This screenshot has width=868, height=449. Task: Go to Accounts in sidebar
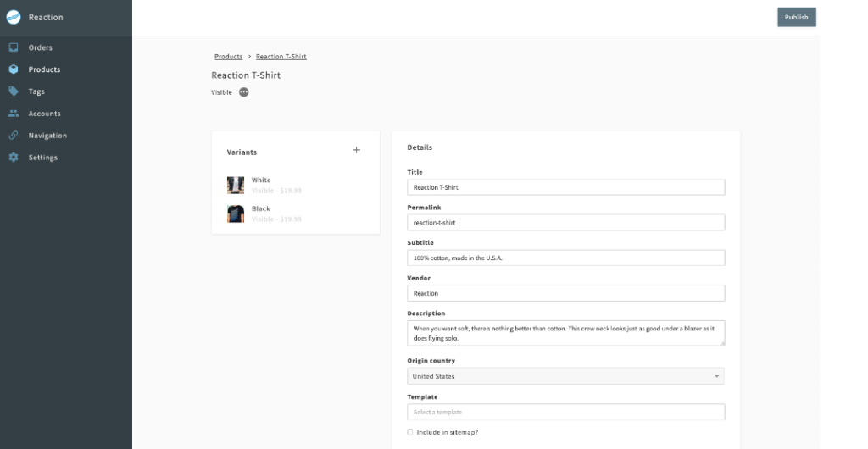[x=44, y=114]
